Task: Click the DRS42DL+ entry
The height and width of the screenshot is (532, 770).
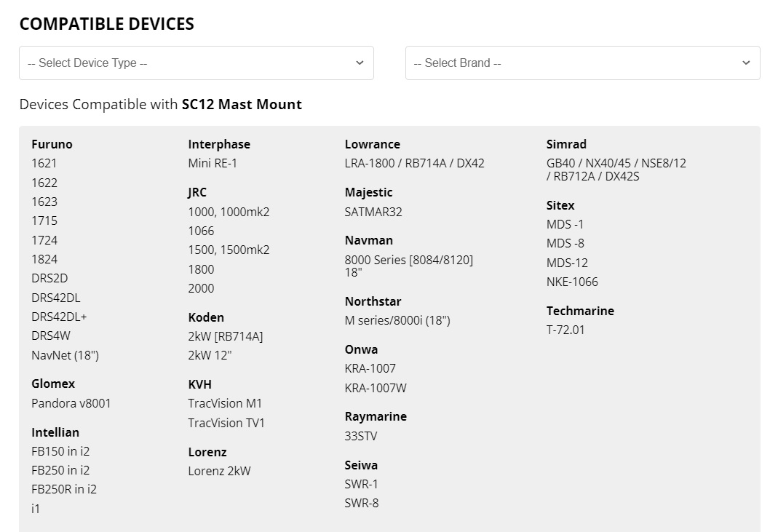Action: pos(59,317)
